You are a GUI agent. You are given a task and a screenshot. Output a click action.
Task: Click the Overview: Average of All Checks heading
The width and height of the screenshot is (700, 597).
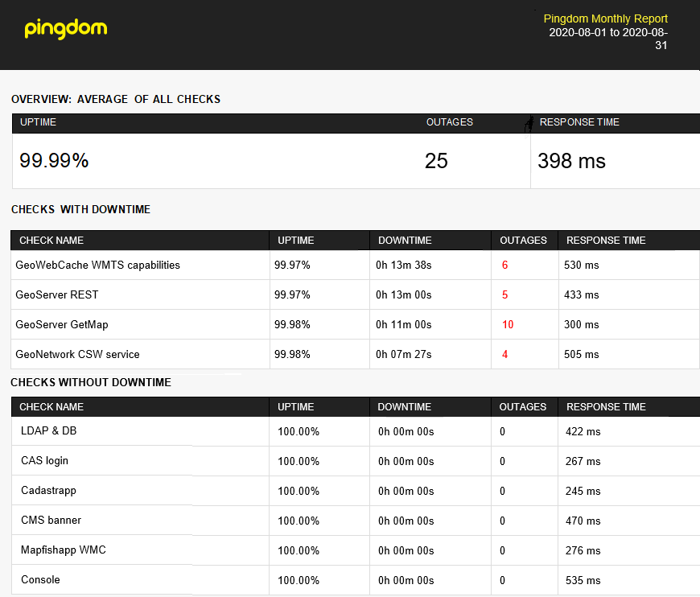pos(116,99)
